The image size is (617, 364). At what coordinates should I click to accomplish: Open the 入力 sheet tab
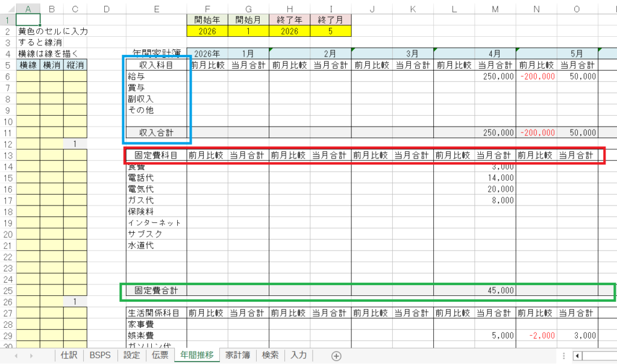click(299, 356)
